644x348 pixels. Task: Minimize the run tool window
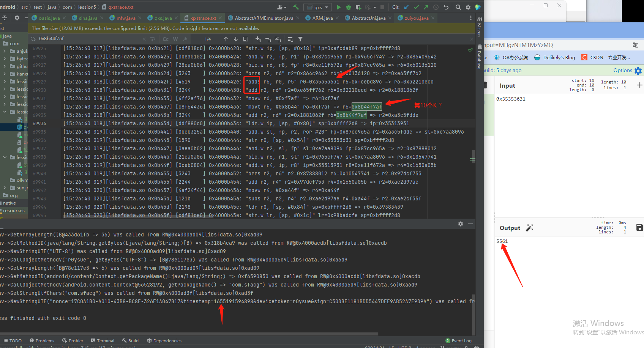pos(470,224)
